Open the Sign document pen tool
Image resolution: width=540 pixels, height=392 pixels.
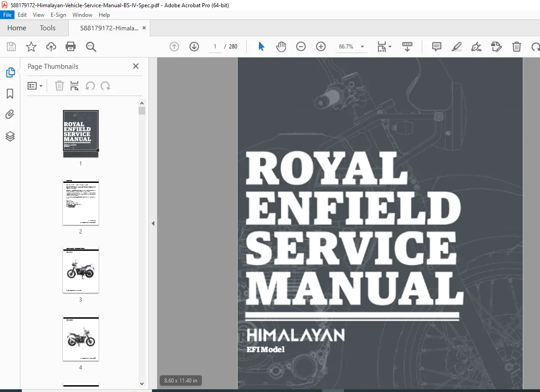point(477,47)
